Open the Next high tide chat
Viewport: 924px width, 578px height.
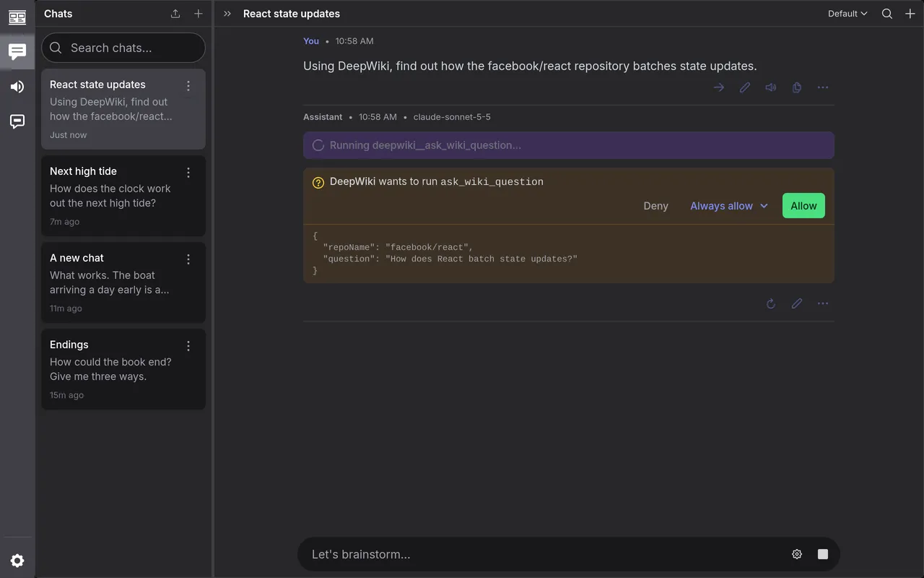[x=123, y=196]
